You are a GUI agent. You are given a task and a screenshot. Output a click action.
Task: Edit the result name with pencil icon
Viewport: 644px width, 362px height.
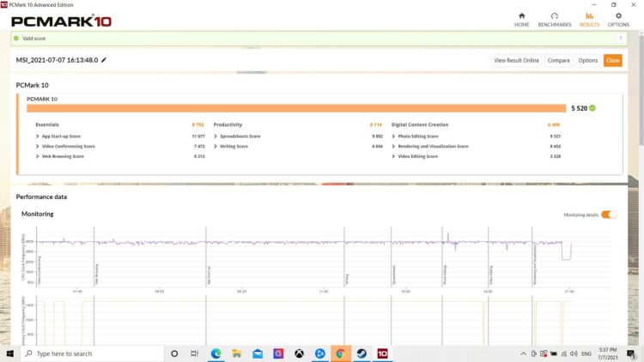tap(104, 60)
